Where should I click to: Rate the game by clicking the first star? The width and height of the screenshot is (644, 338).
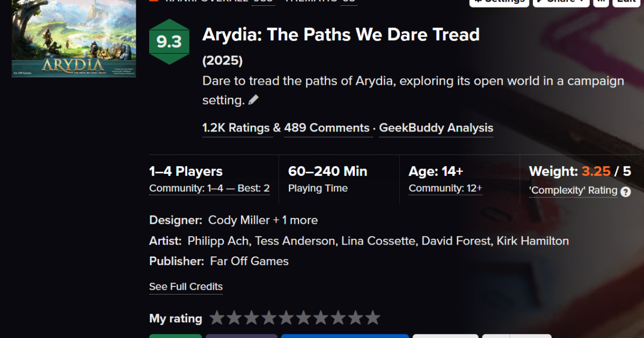[x=217, y=318]
